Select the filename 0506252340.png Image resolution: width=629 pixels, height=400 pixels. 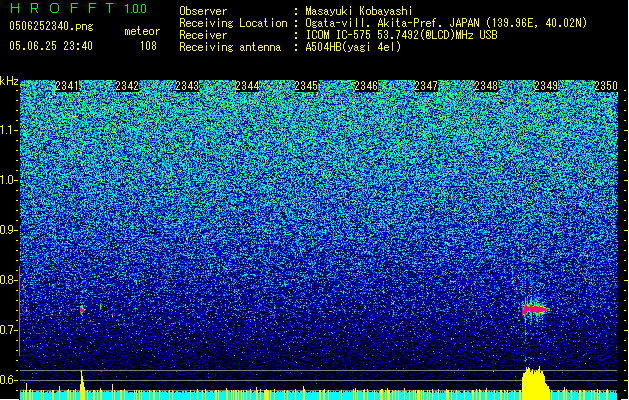coord(51,26)
